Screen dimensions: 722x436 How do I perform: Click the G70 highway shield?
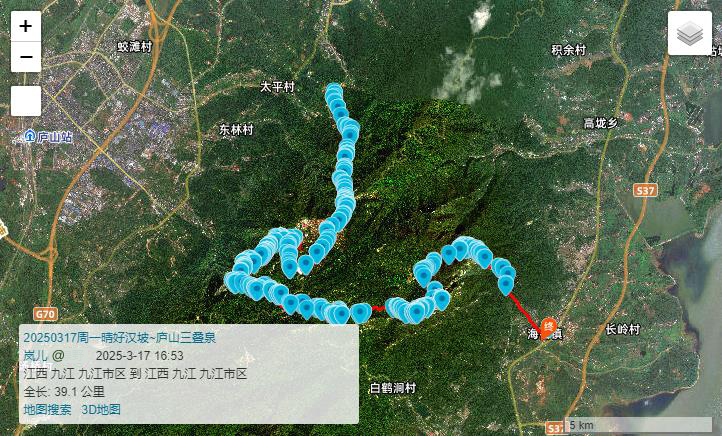(46, 314)
